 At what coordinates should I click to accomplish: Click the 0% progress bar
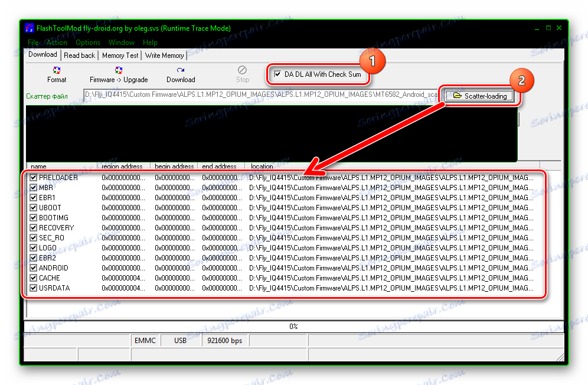click(293, 327)
